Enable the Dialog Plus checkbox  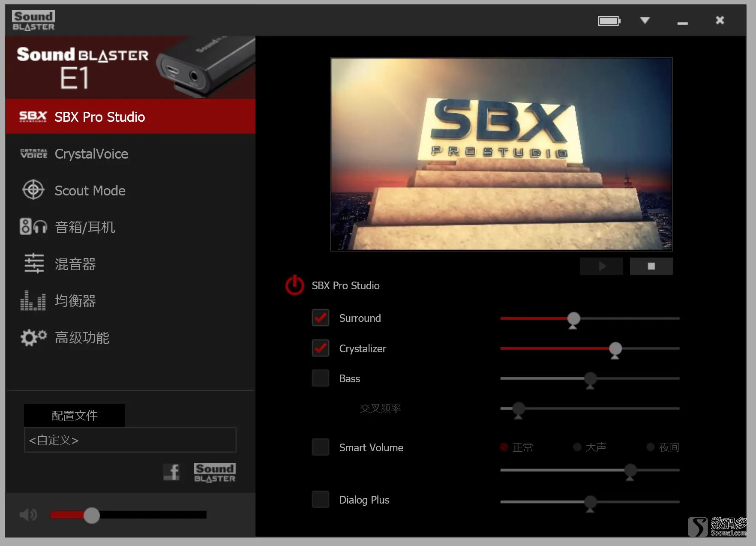(x=321, y=500)
